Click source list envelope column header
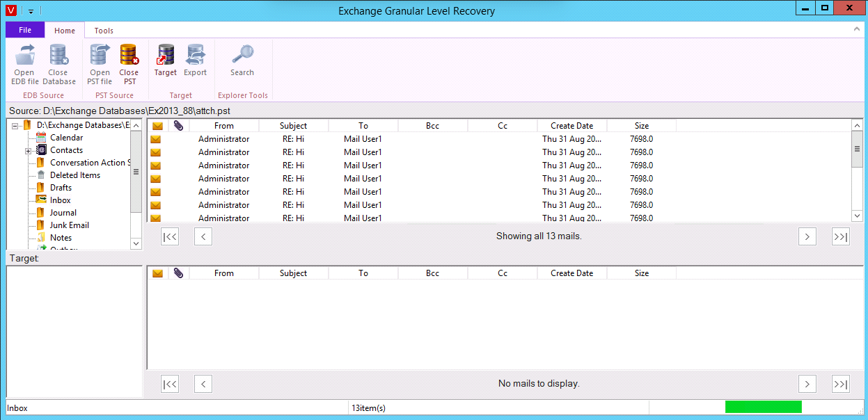 click(x=157, y=126)
